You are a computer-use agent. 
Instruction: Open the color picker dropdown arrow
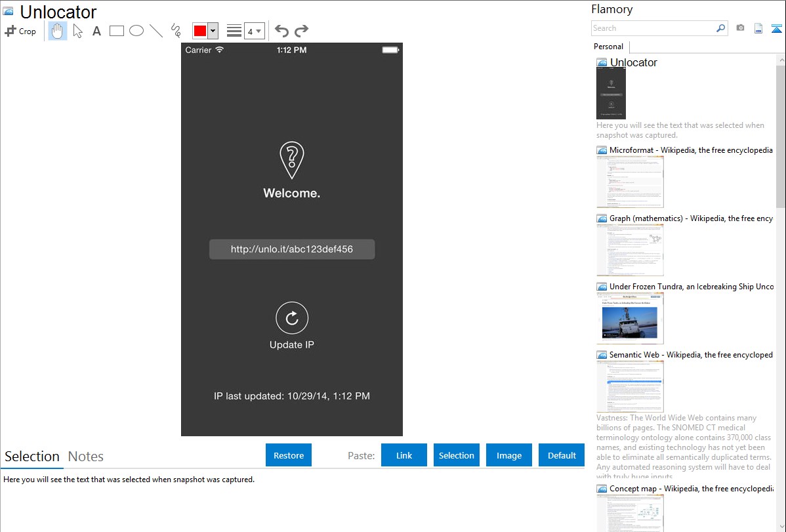click(x=213, y=31)
